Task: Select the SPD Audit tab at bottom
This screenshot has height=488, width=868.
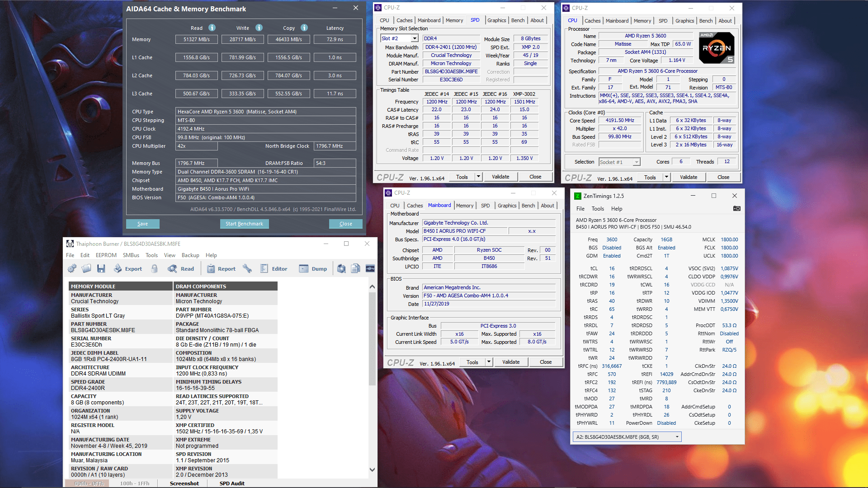Action: 232,483
